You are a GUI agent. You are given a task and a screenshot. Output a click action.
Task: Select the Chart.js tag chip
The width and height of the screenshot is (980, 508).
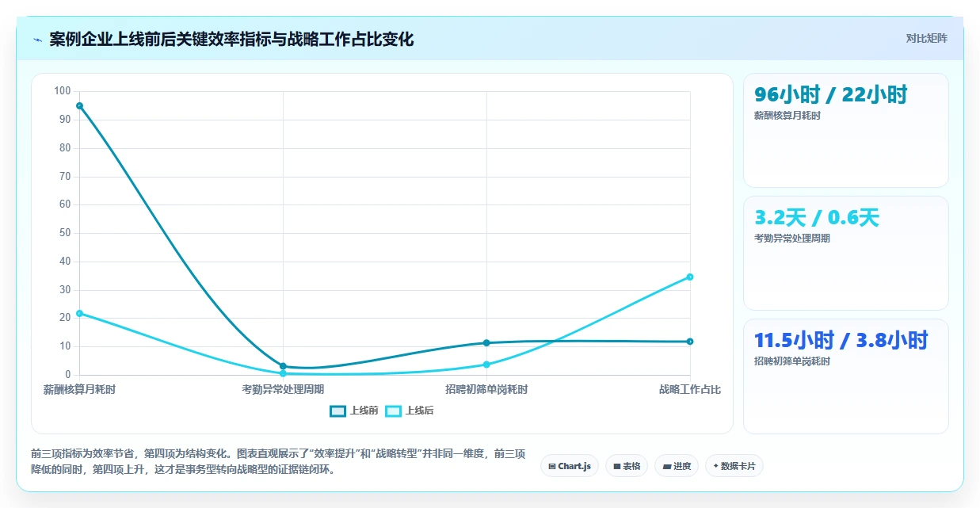(570, 466)
